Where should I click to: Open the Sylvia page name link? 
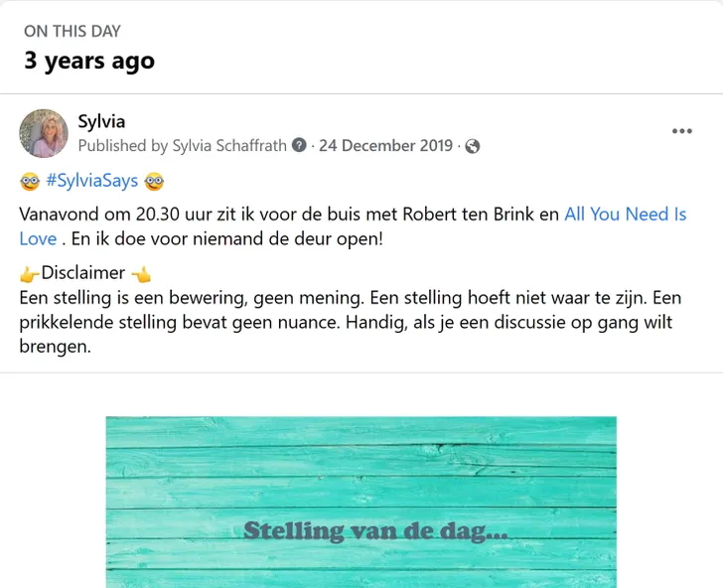(101, 121)
